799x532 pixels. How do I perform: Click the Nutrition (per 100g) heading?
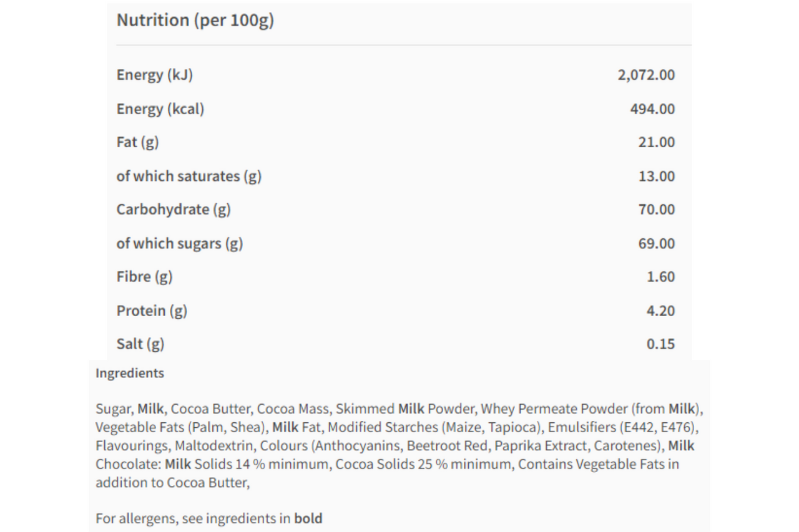click(x=195, y=21)
